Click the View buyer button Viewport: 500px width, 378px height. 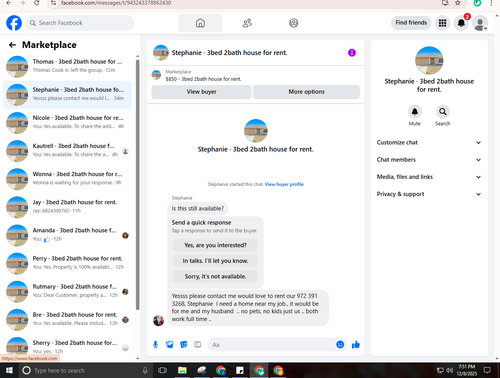(x=201, y=92)
